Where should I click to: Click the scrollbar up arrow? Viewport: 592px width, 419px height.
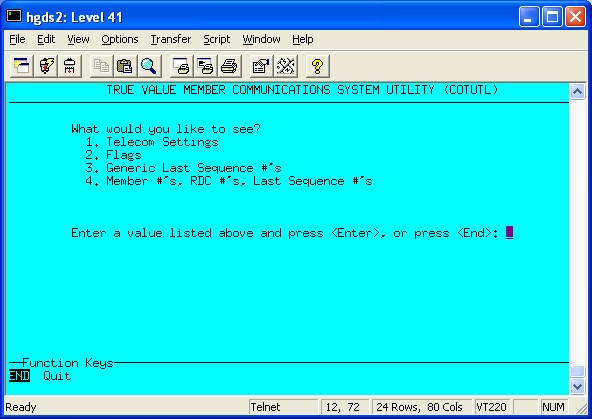578,91
